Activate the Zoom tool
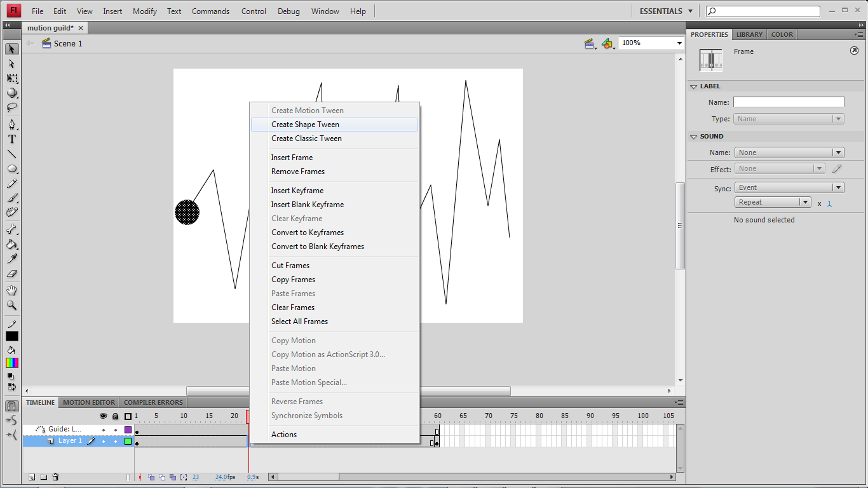868x488 pixels. point(11,306)
